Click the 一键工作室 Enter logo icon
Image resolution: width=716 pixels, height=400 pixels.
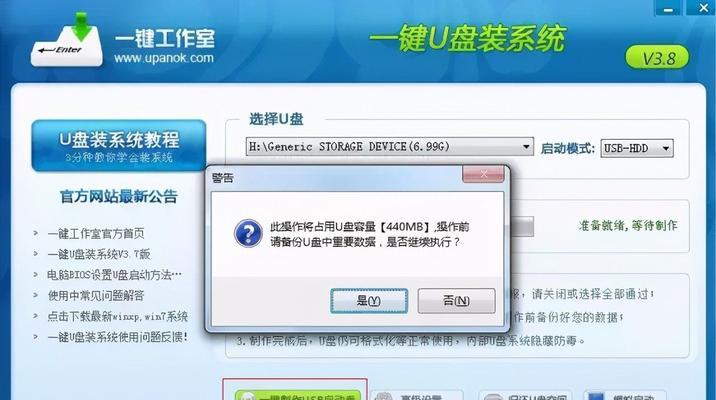point(67,40)
